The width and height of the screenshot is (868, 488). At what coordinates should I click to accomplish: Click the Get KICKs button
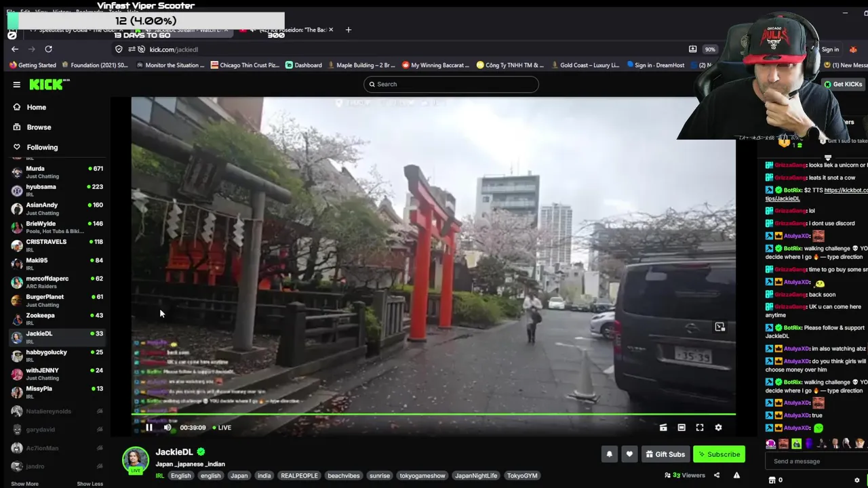[843, 84]
